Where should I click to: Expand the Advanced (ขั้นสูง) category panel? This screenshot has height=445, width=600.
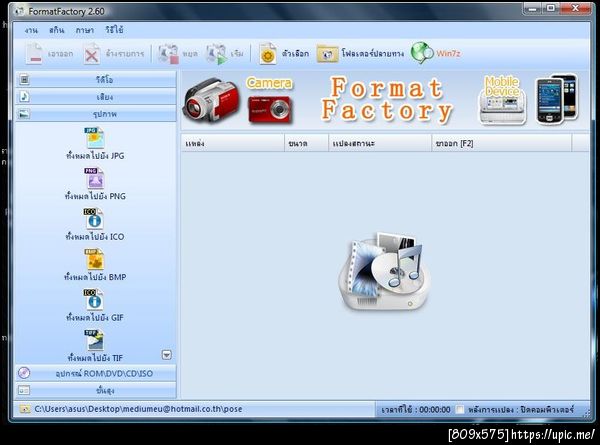(x=96, y=390)
